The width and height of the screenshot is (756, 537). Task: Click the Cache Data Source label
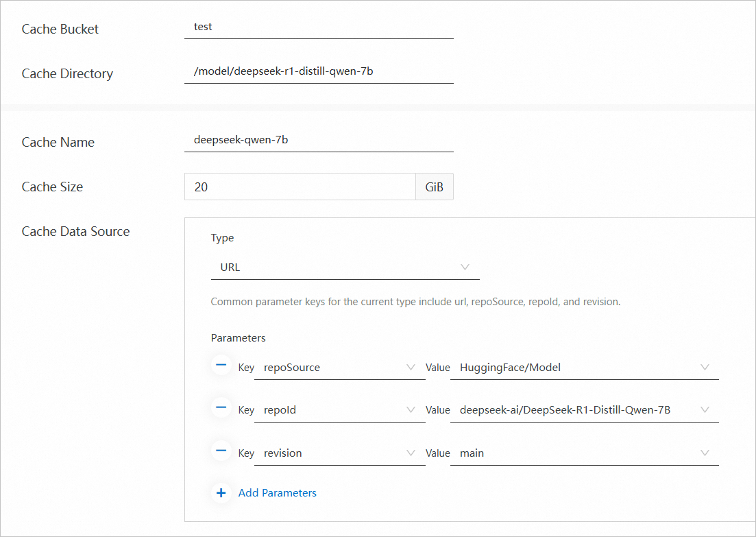pyautogui.click(x=75, y=231)
